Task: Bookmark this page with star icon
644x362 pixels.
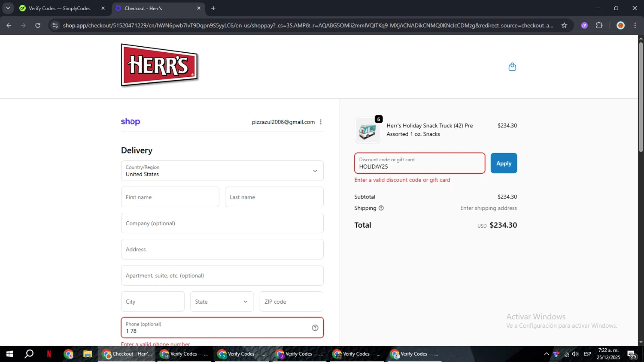Action: coord(564,25)
